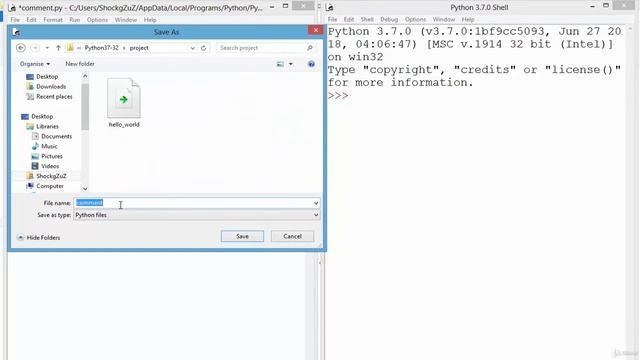
Task: Click the Python Shell window title icon
Action: pyautogui.click(x=330, y=7)
